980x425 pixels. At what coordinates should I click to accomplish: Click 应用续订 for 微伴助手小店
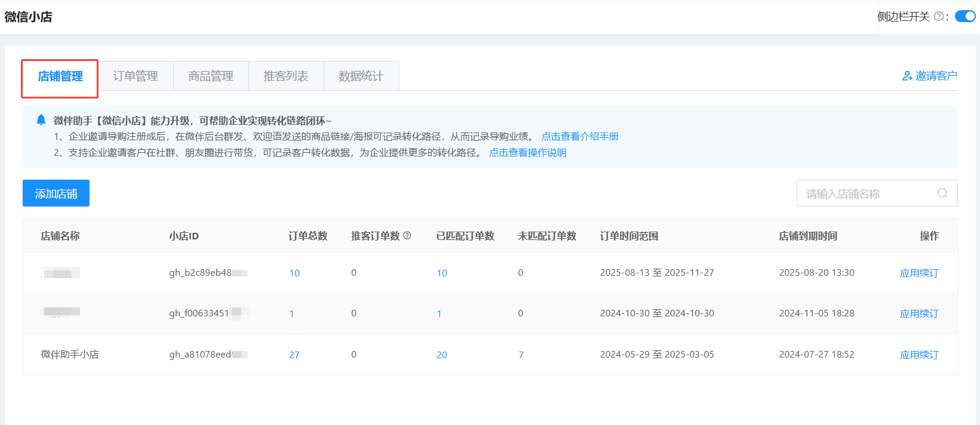pyautogui.click(x=919, y=355)
